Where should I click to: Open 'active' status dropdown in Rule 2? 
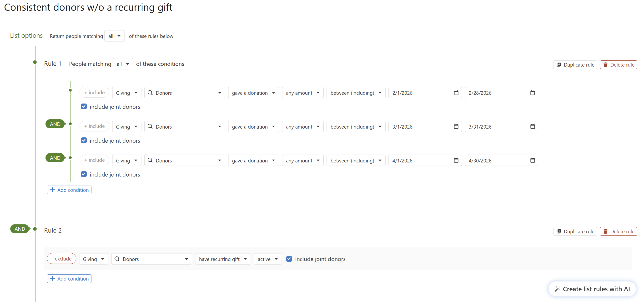coord(268,259)
